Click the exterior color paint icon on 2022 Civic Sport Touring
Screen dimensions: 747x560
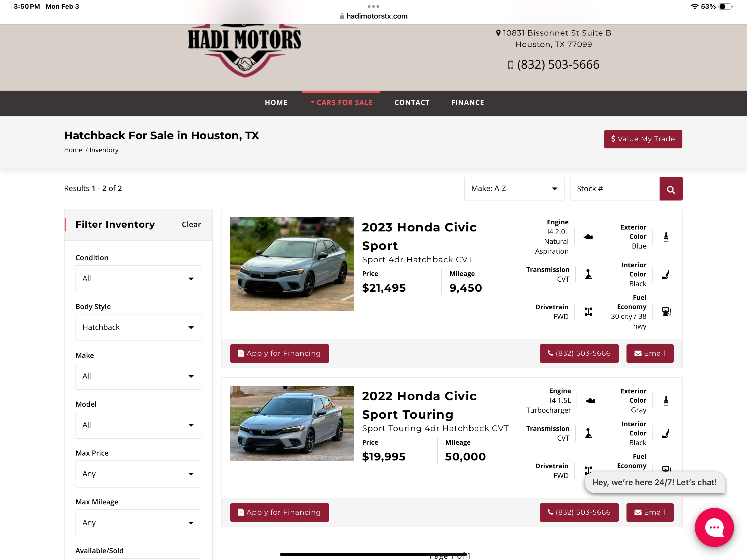[666, 401]
